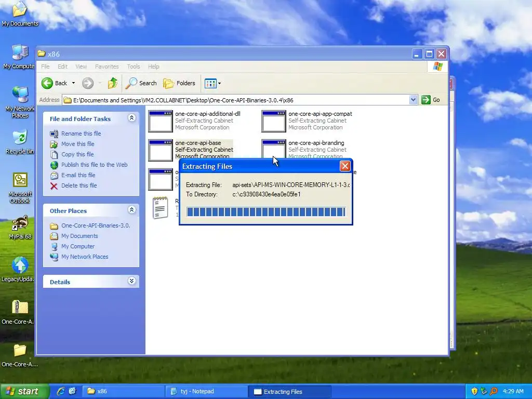Open the Tools menu
Viewport: 532px width, 399px height.
[x=134, y=66]
